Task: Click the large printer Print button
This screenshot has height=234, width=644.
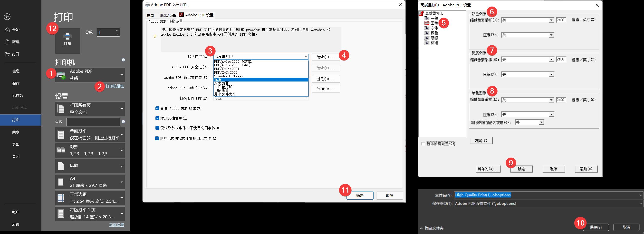Action: point(67,41)
